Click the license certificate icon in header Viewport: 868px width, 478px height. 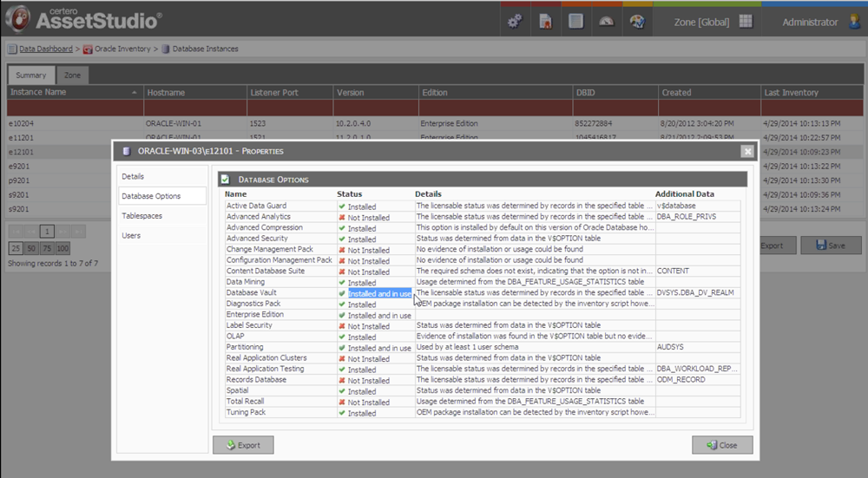(x=545, y=22)
